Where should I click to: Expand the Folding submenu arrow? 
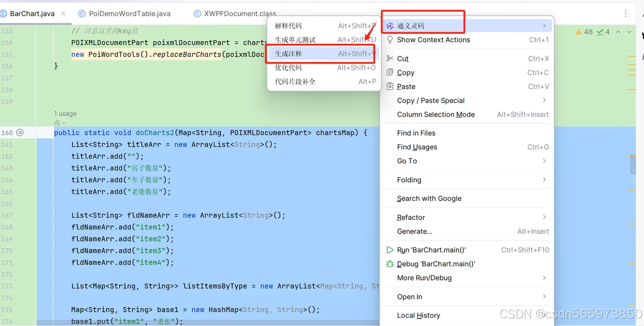coord(544,180)
